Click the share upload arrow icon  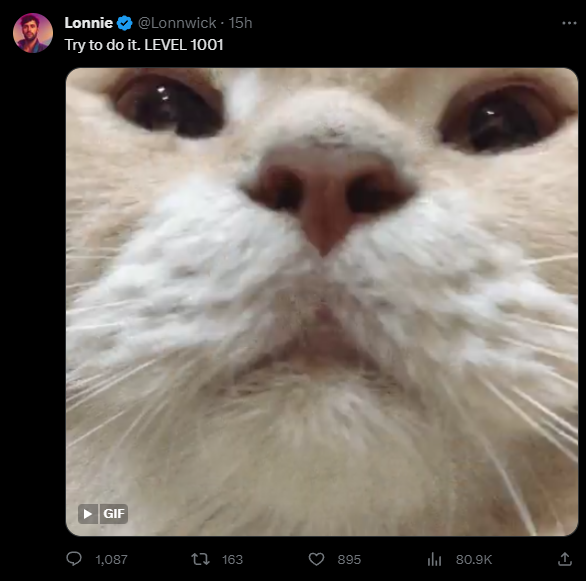565,559
